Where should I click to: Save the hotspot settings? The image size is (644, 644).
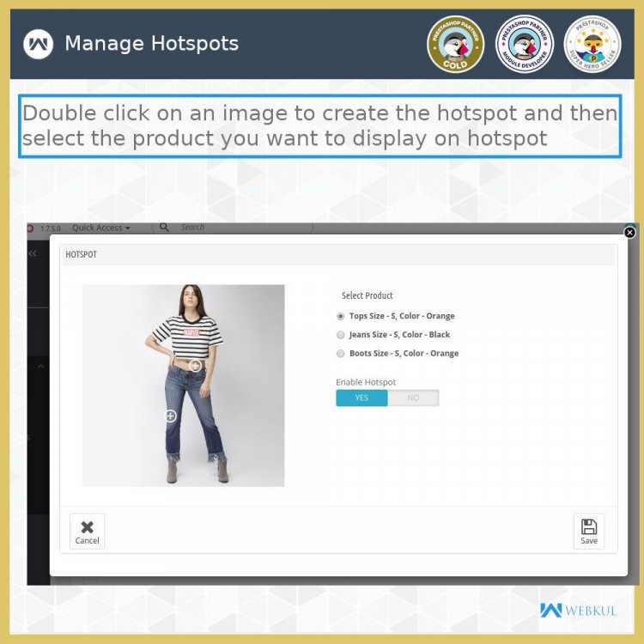tap(588, 532)
